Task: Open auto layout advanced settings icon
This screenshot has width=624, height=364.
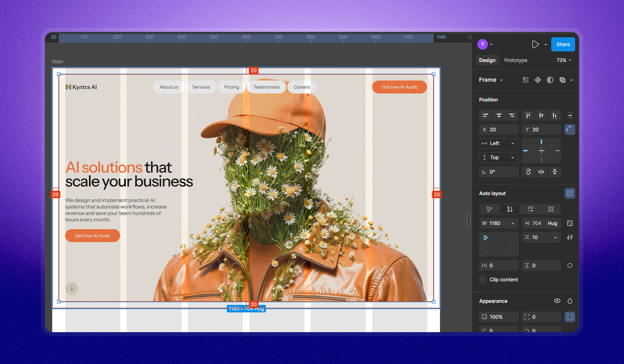Action: pyautogui.click(x=570, y=238)
